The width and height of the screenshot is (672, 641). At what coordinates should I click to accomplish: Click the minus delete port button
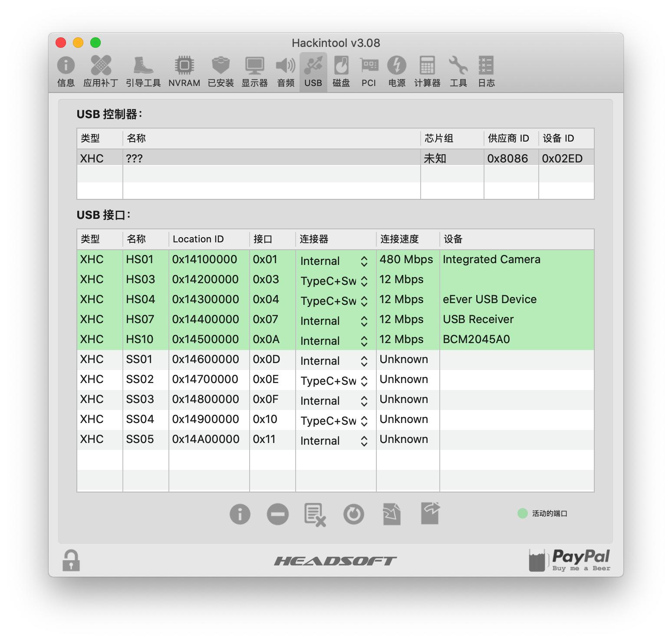click(277, 514)
